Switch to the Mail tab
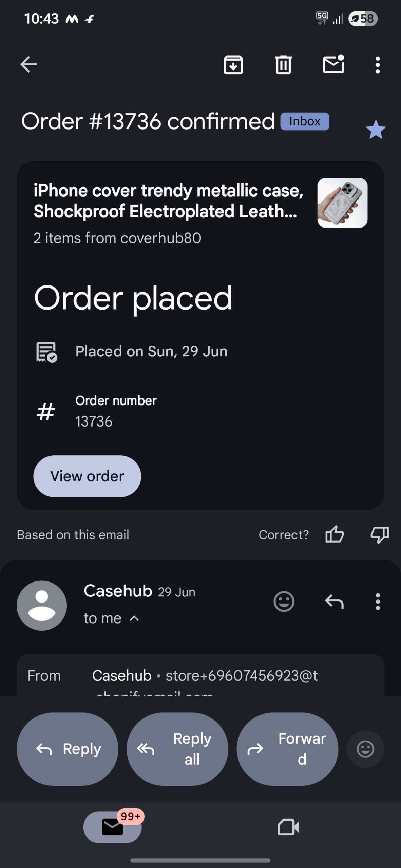This screenshot has height=868, width=401. [x=112, y=827]
